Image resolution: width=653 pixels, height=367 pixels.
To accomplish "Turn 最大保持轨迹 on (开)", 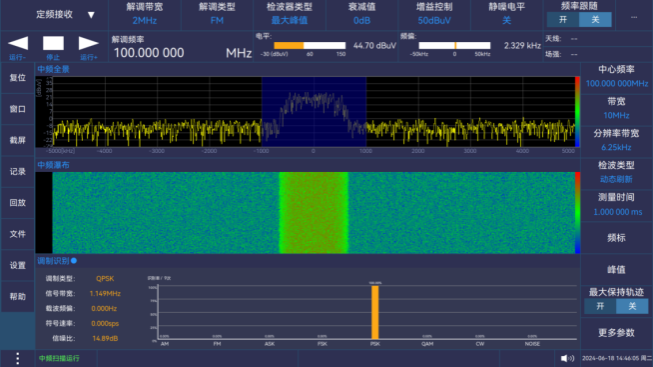I will (x=600, y=306).
